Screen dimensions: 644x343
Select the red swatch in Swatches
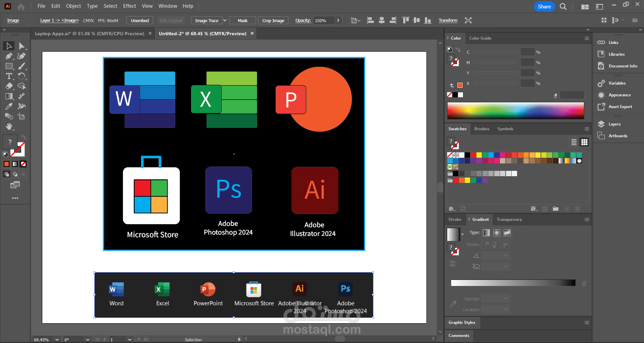473,155
